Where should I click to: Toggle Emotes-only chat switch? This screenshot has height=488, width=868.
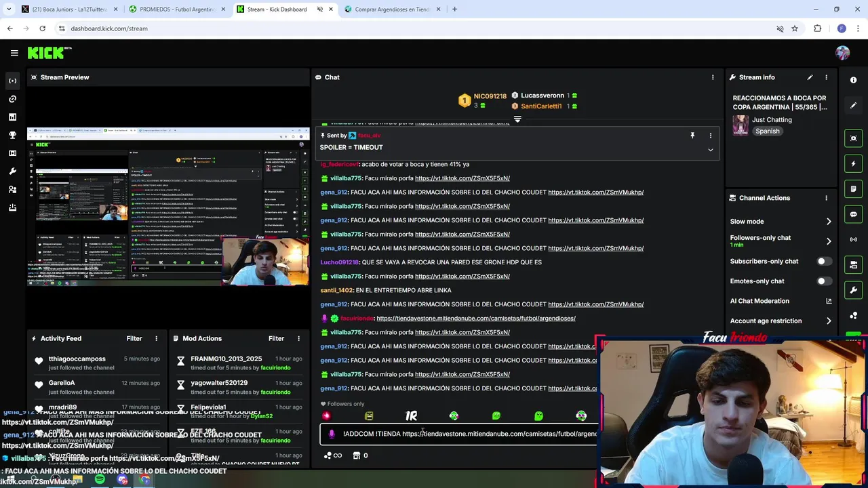click(x=825, y=281)
